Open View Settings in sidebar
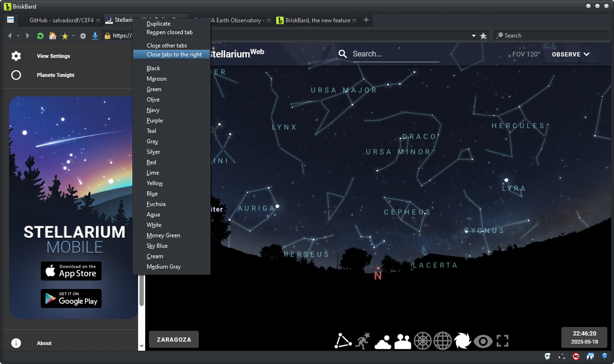This screenshot has width=614, height=364. point(70,56)
